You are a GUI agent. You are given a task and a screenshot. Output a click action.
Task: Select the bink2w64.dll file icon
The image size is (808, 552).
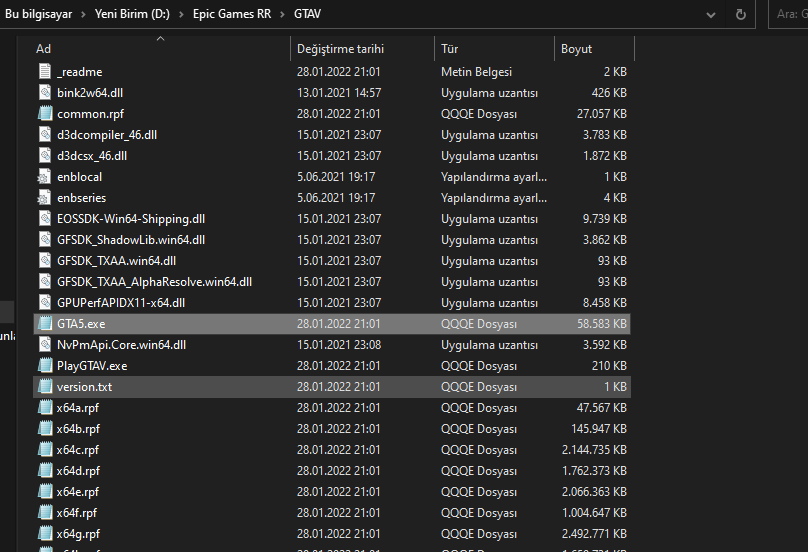tap(44, 93)
